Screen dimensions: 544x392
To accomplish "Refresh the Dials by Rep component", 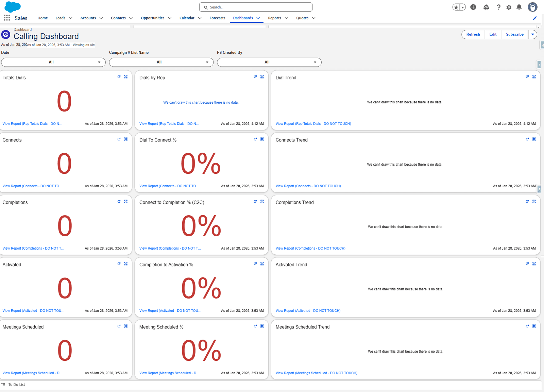I will click(x=255, y=77).
